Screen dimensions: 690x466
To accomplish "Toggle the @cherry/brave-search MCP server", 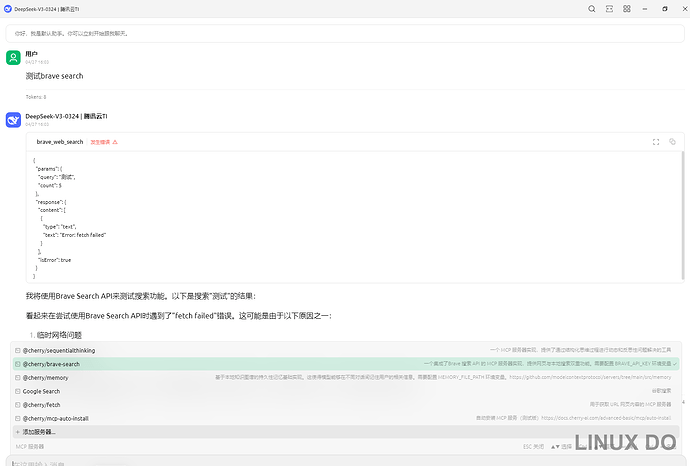I will (346, 364).
